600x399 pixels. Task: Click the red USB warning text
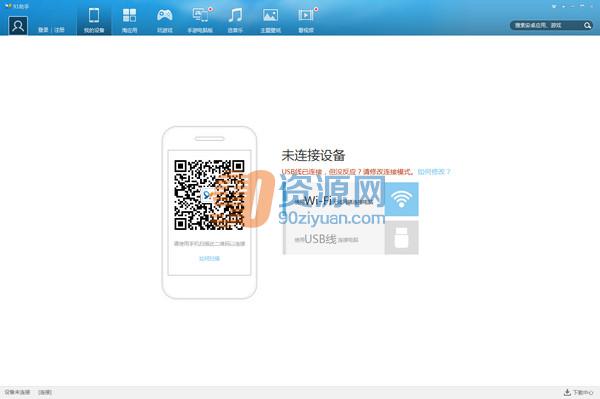[348, 172]
